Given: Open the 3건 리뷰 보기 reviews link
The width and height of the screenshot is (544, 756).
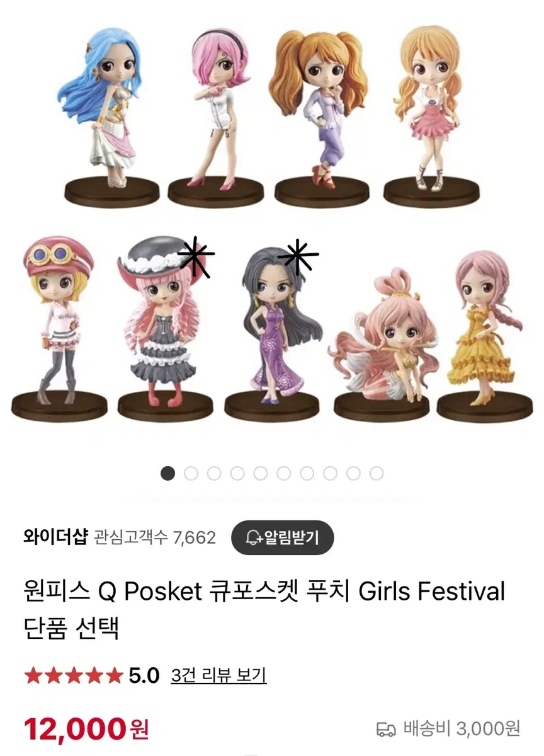Looking at the screenshot, I should [x=218, y=675].
